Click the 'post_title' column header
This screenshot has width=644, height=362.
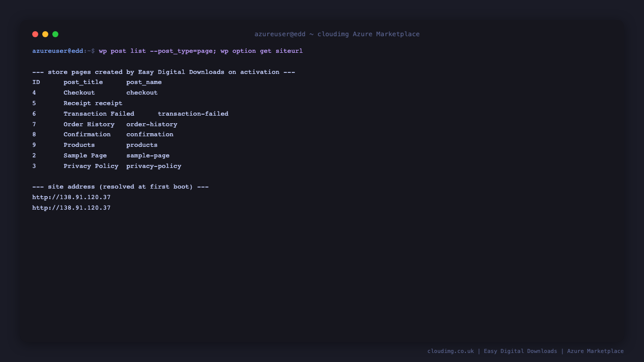[83, 82]
